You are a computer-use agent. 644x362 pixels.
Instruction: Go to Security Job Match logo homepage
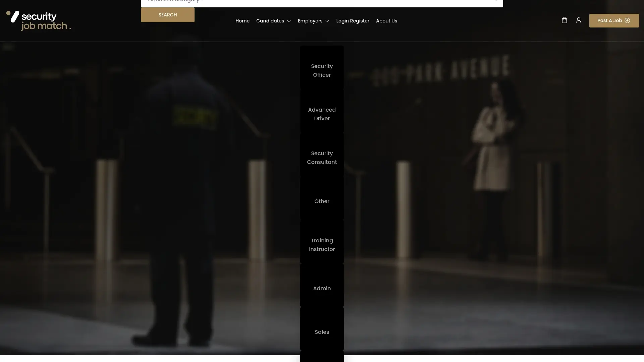point(39,21)
